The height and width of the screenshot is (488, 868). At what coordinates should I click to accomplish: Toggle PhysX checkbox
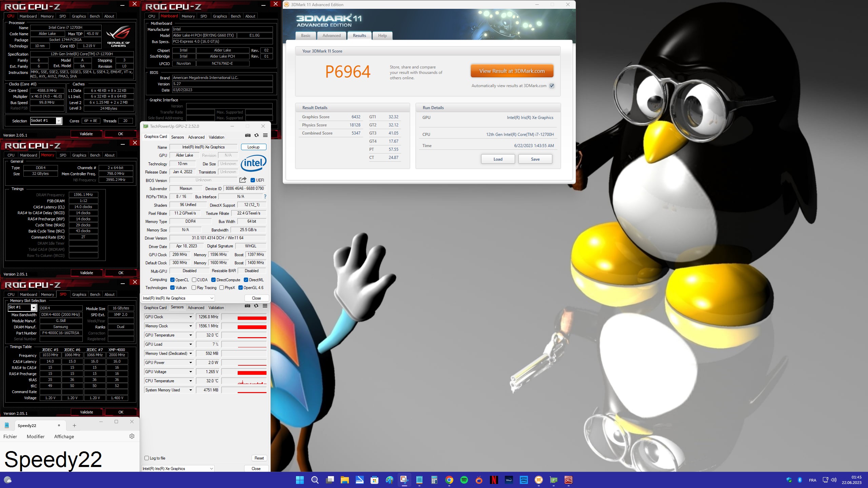pos(221,287)
